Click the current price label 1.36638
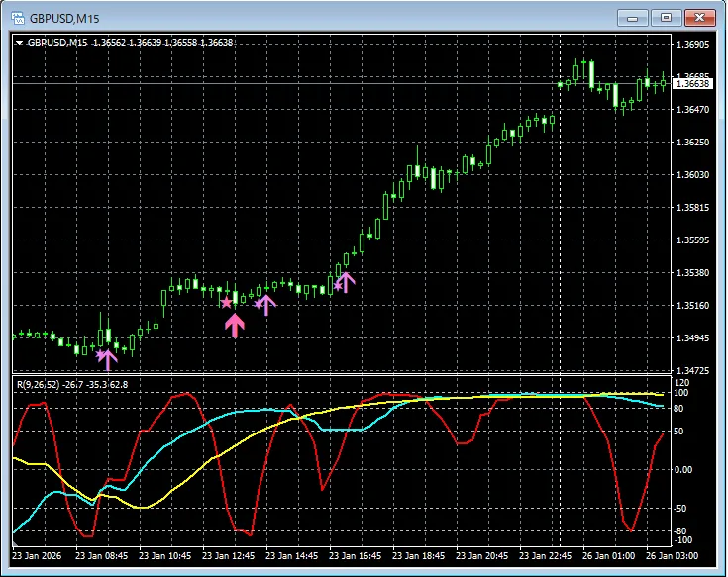The image size is (728, 577). point(692,84)
